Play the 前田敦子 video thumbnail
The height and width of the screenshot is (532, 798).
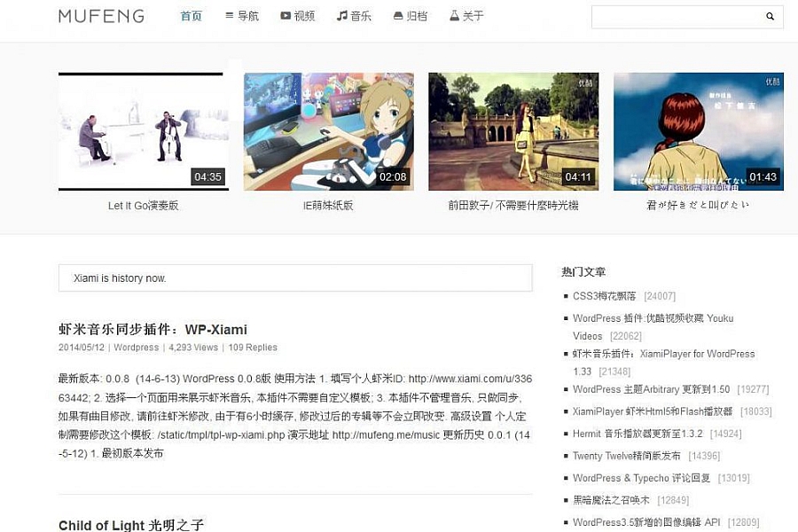(x=513, y=131)
